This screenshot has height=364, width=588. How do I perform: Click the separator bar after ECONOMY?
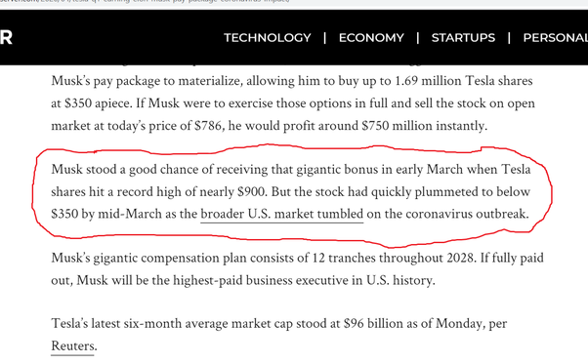tap(418, 38)
